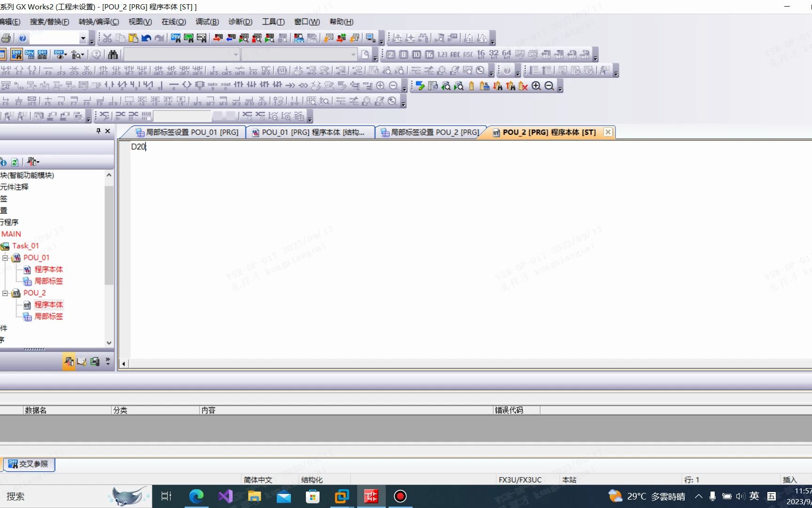Click the Cut scissors icon
812x508 pixels.
pos(107,38)
